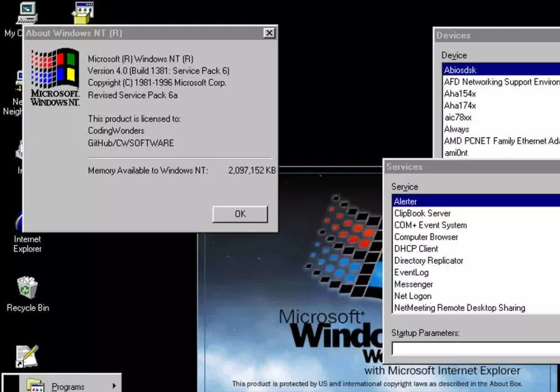The height and width of the screenshot is (392, 560).
Task: Click the Devices window title bar
Action: pyautogui.click(x=497, y=35)
